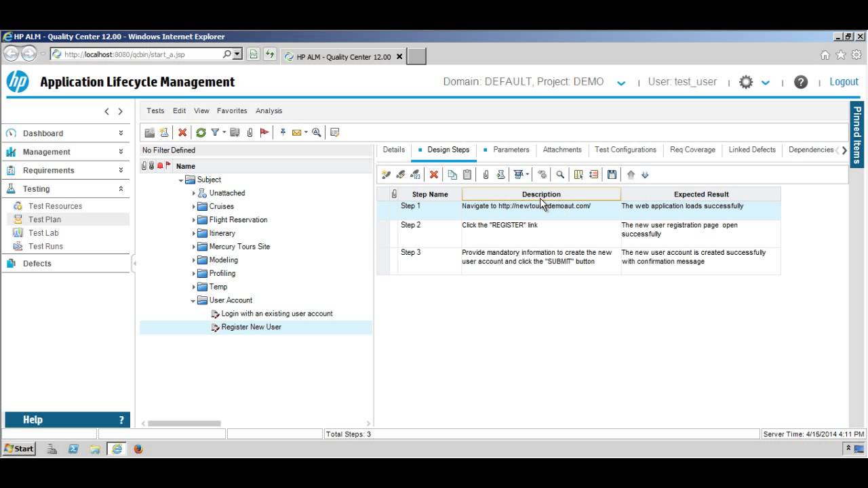Click Copy Steps icon
Viewport: 868px width, 488px height.
pyautogui.click(x=452, y=175)
